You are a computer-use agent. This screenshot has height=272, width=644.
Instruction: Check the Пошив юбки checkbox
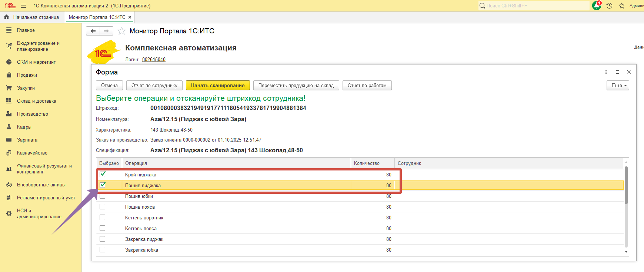[x=103, y=196]
